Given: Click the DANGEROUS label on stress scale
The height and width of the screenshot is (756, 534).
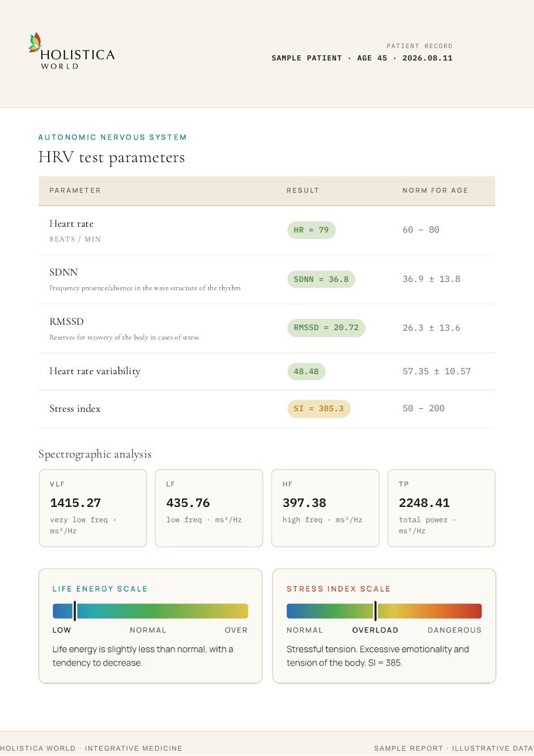Looking at the screenshot, I should tap(455, 630).
